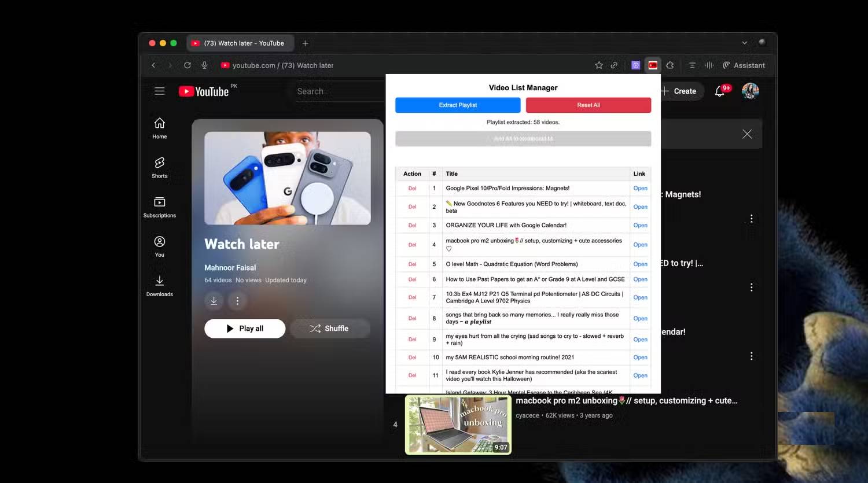Open the account avatar menu
The image size is (868, 483).
pyautogui.click(x=751, y=91)
